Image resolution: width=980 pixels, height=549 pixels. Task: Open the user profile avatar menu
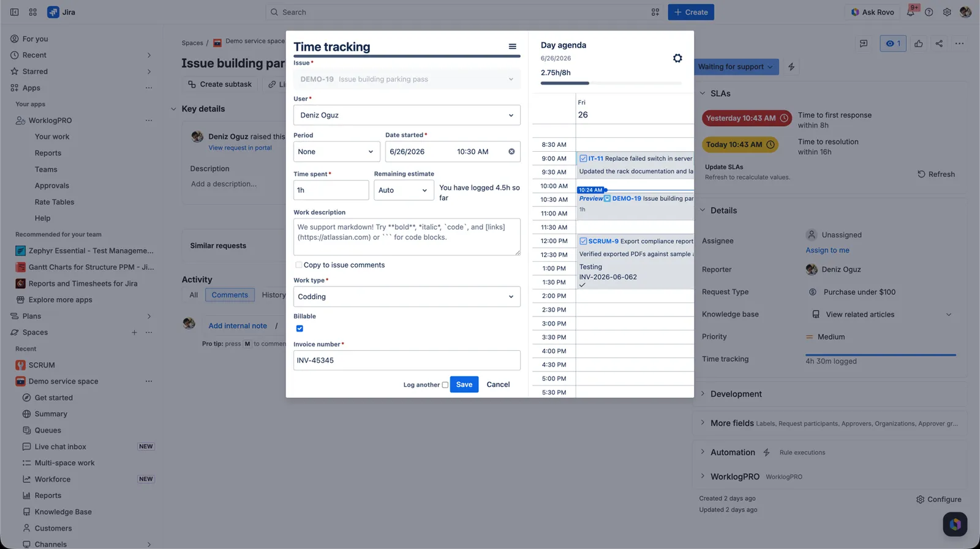pyautogui.click(x=965, y=12)
